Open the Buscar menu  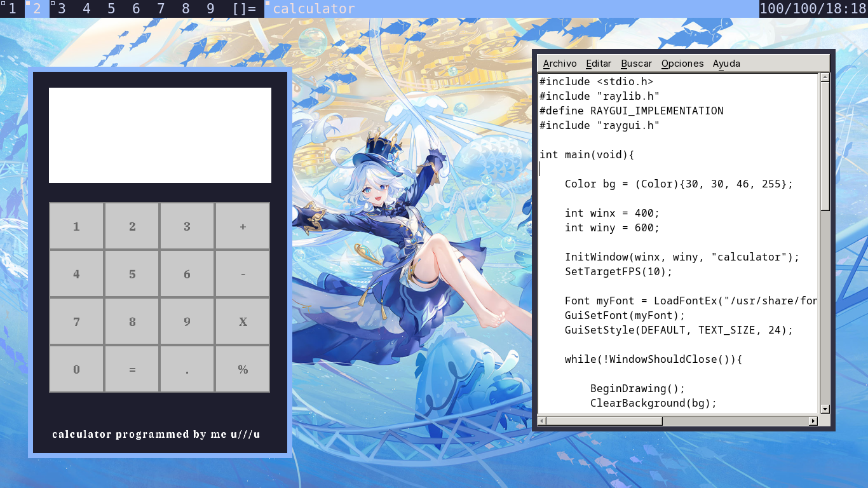point(637,64)
